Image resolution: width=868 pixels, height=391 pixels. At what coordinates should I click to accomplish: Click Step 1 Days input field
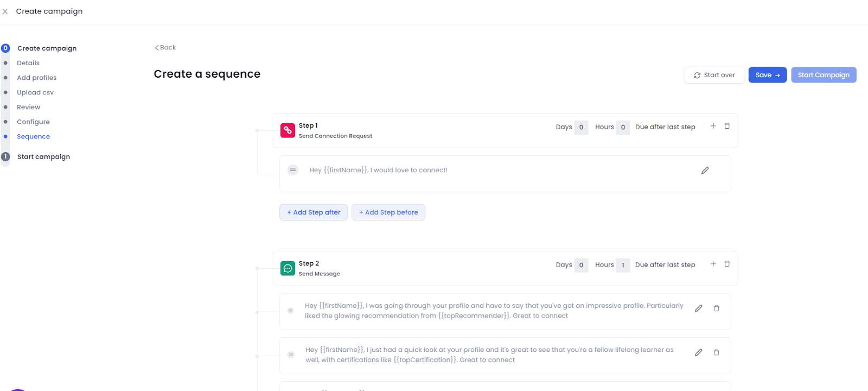tap(581, 128)
